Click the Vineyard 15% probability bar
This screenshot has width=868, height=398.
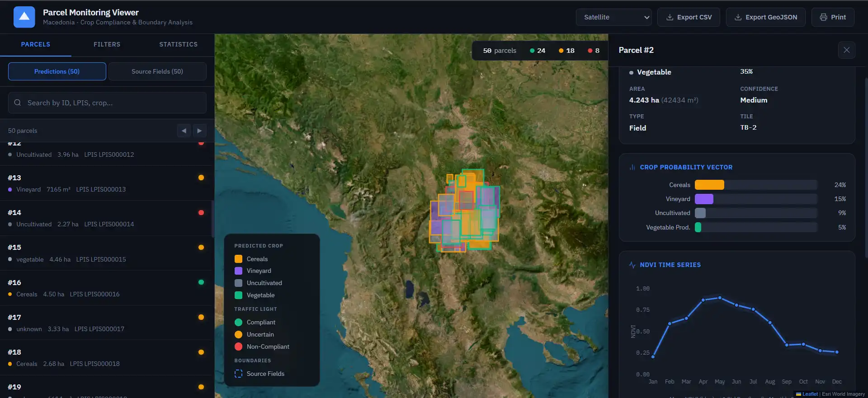(704, 199)
